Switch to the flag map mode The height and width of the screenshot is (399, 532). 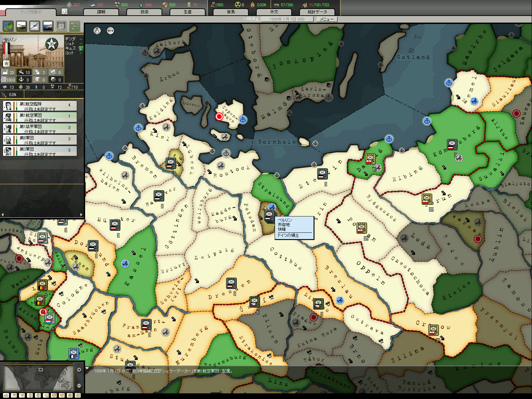tap(14, 395)
